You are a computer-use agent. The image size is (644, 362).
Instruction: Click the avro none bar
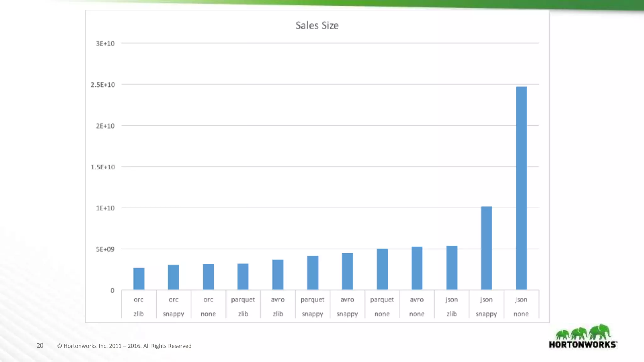pyautogui.click(x=417, y=268)
